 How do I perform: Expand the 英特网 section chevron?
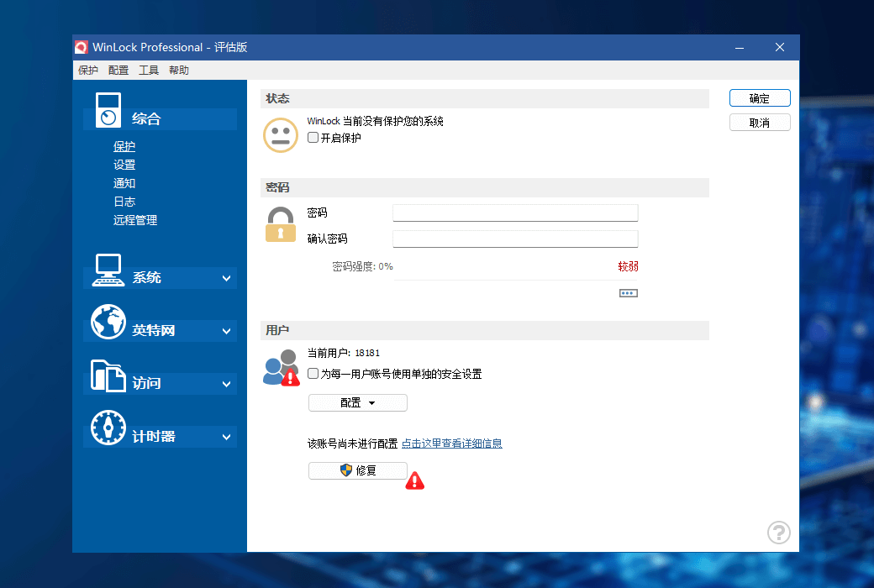pos(226,331)
